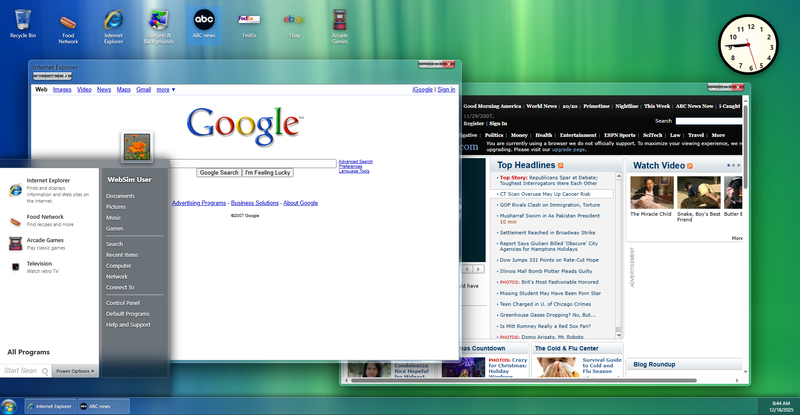Open Advanced Search link
The height and width of the screenshot is (415, 800).
click(x=356, y=161)
